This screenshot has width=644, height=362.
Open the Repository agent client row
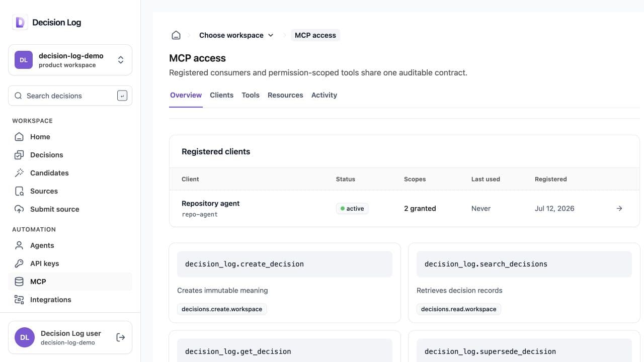coord(405,209)
